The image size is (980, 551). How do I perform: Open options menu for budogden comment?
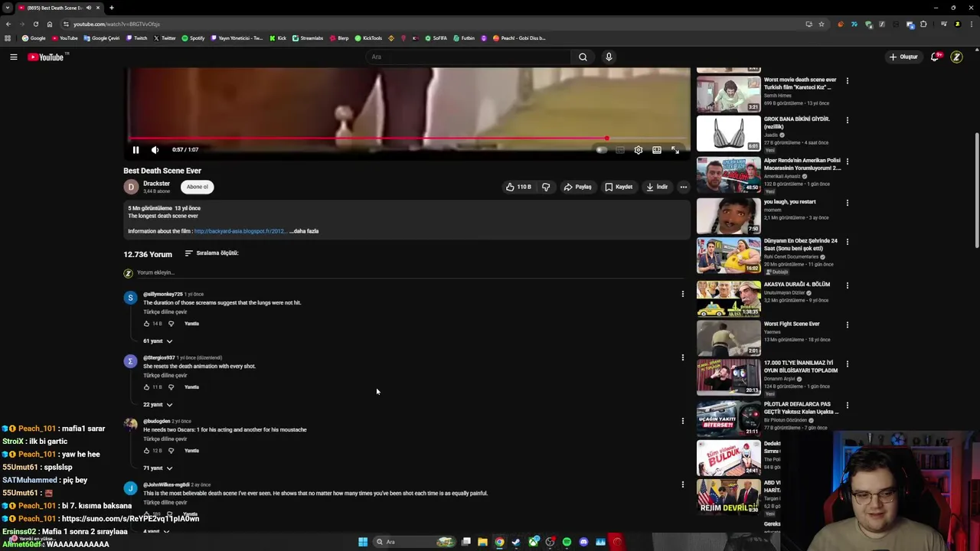[x=683, y=421]
